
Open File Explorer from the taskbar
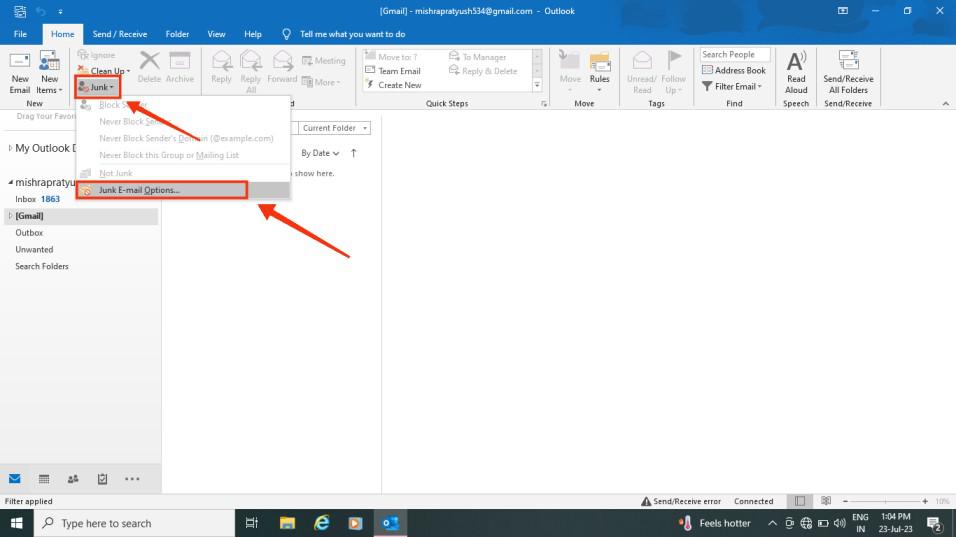pos(287,523)
